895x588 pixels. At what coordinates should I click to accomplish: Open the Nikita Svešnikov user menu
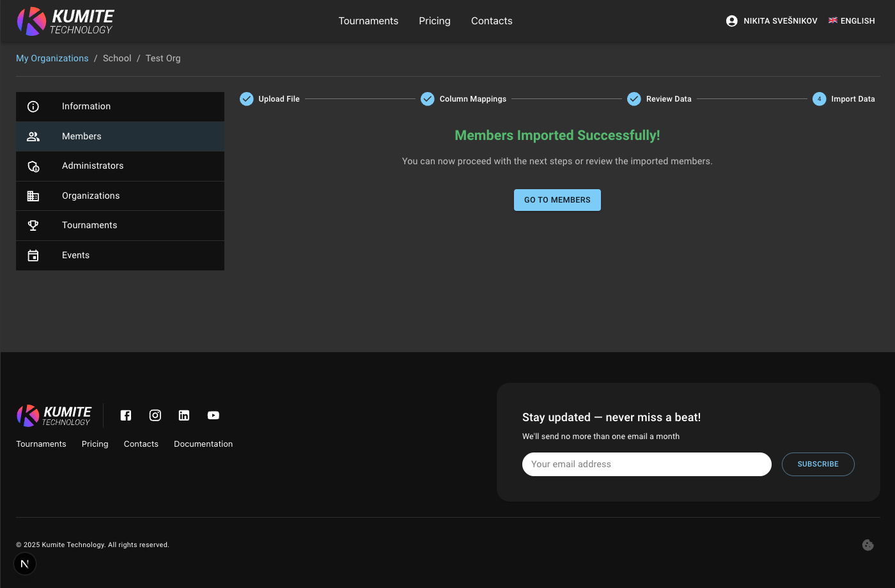(x=780, y=21)
